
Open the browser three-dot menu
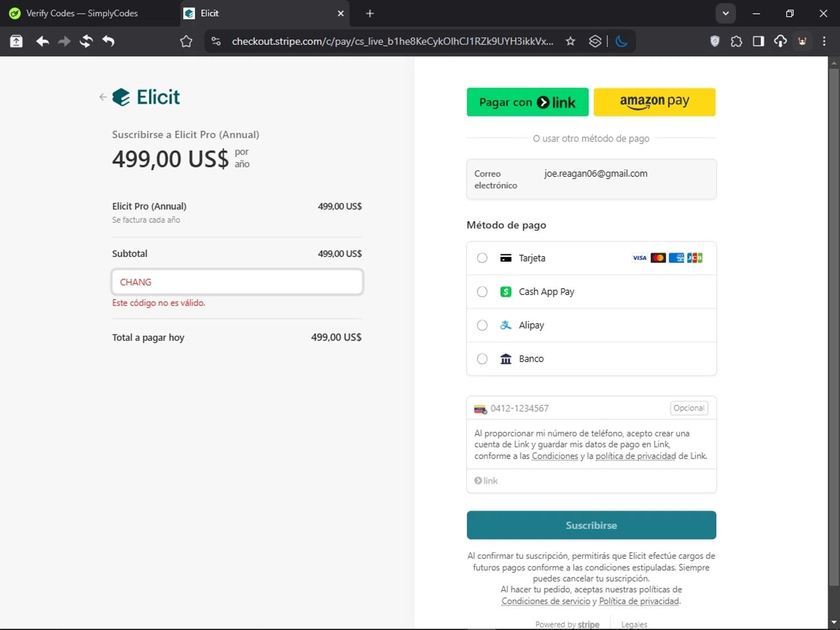point(824,41)
